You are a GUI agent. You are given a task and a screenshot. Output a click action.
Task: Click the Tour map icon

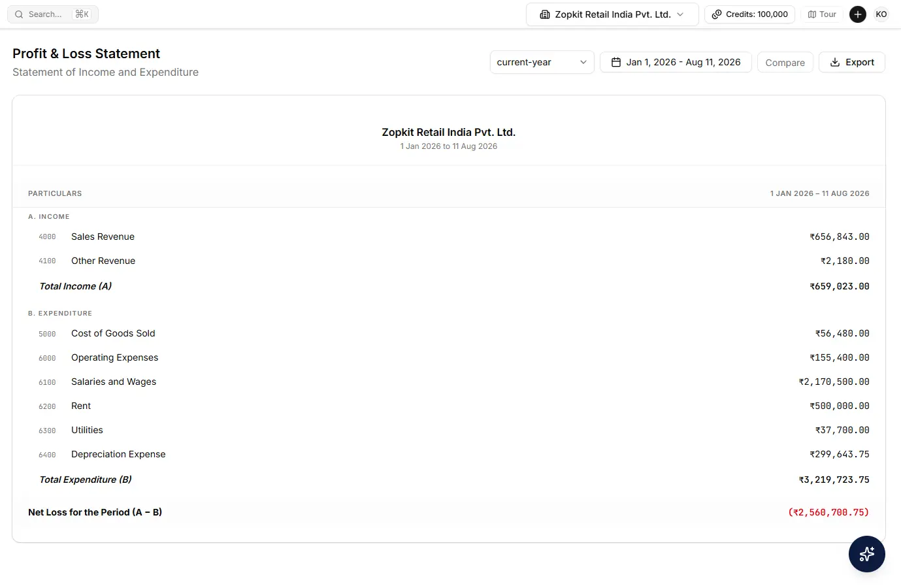(812, 14)
